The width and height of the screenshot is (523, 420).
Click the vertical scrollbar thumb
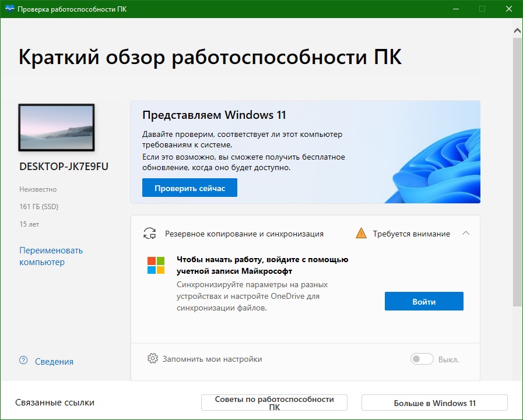517,172
